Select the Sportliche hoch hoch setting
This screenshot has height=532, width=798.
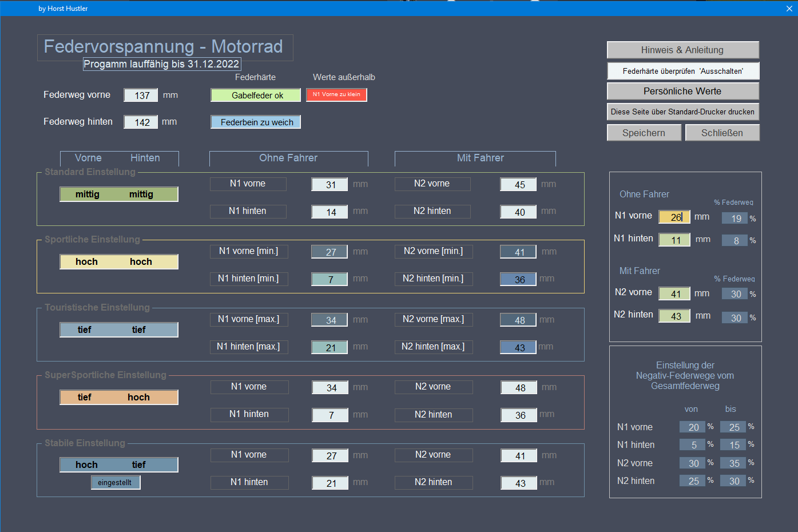pyautogui.click(x=118, y=262)
